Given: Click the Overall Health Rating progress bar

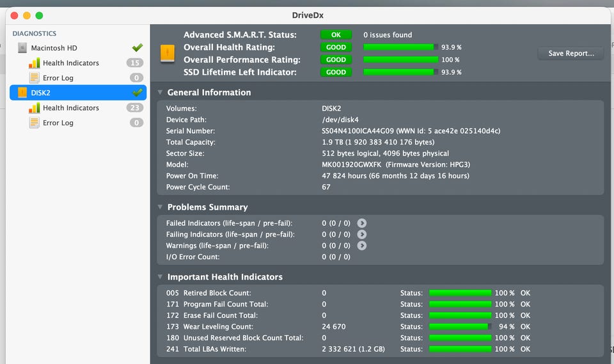Looking at the screenshot, I should [400, 47].
